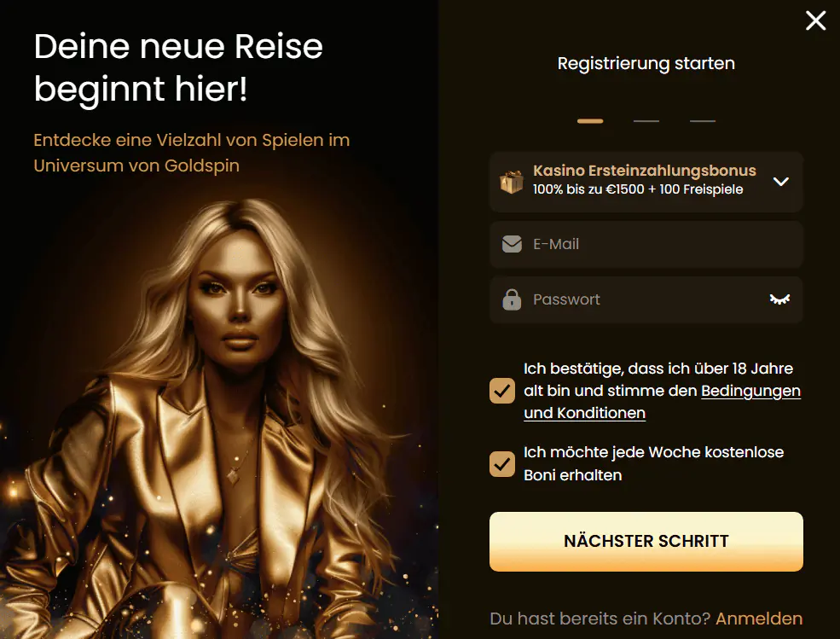Open the Anmelden login link
Screen dimensions: 840x639
[759, 619]
